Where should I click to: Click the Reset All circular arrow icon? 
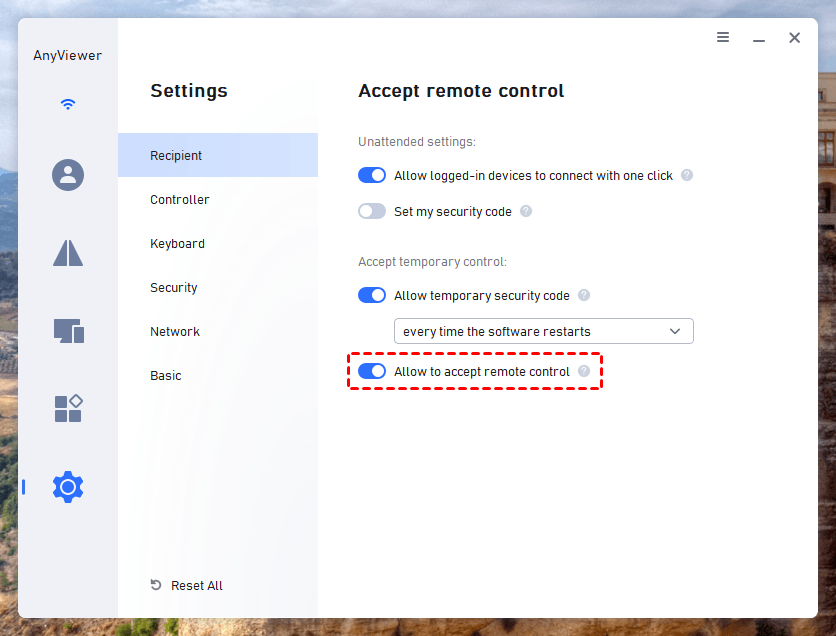(156, 585)
